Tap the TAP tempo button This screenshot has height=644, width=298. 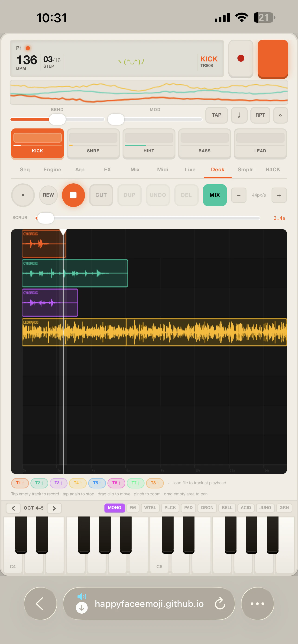(x=217, y=115)
